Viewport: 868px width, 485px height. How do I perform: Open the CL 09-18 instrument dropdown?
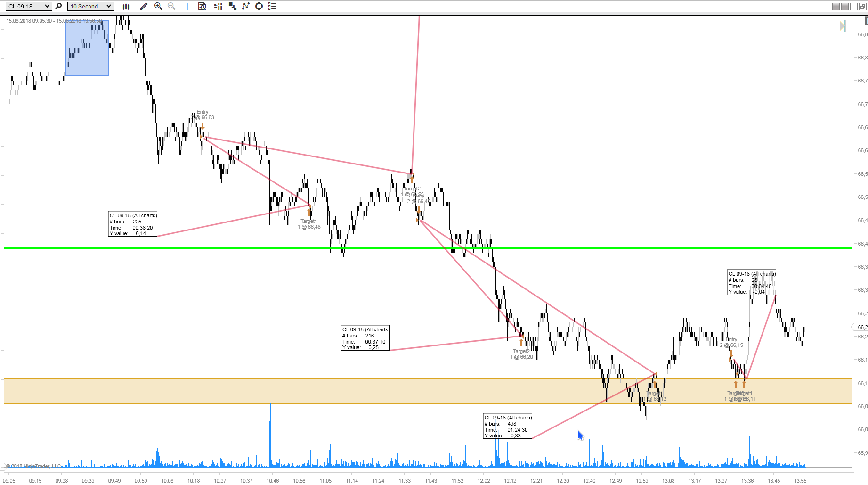[x=28, y=6]
